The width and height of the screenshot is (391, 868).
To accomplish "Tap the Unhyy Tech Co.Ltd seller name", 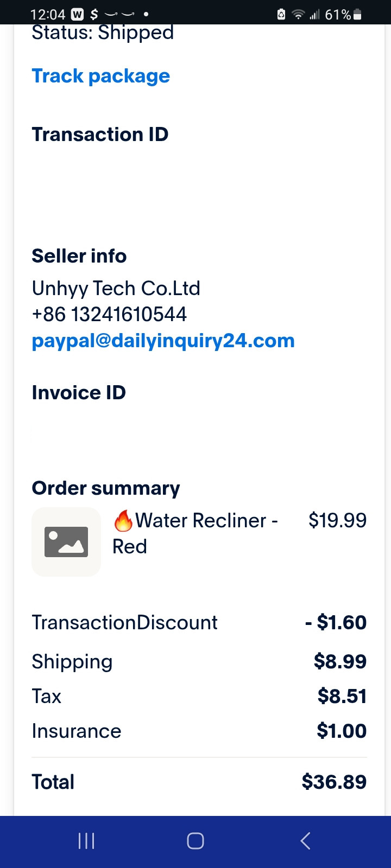I will pos(116,288).
